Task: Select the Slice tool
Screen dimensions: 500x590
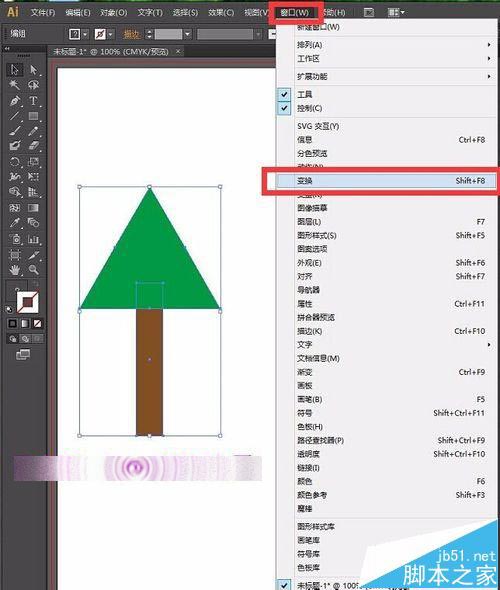Action: click(33, 255)
